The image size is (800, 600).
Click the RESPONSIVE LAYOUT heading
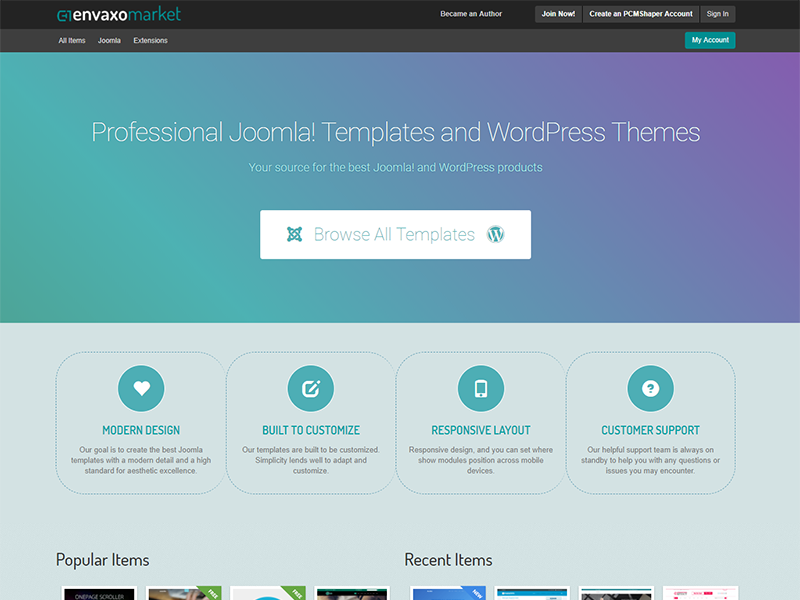pos(481,430)
